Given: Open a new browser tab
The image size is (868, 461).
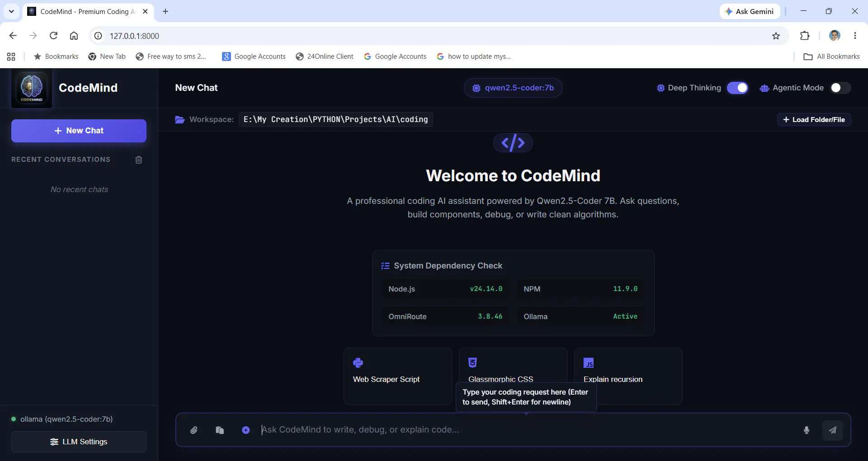Looking at the screenshot, I should tap(165, 11).
